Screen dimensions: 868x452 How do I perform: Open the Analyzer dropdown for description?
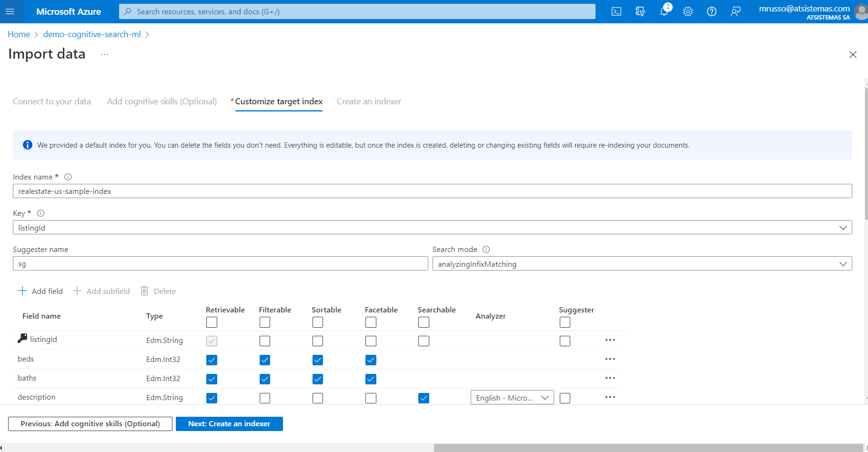[512, 398]
